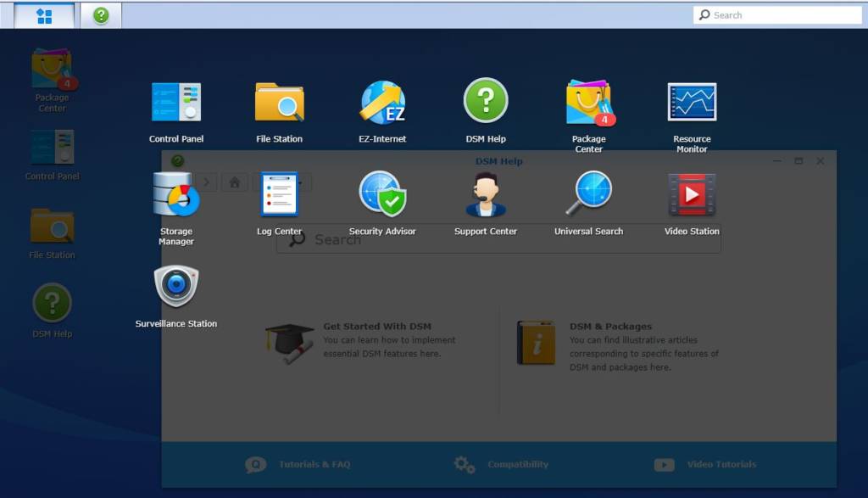Launch Universal Search
Viewport: 868px width, 498px height.
[588, 204]
